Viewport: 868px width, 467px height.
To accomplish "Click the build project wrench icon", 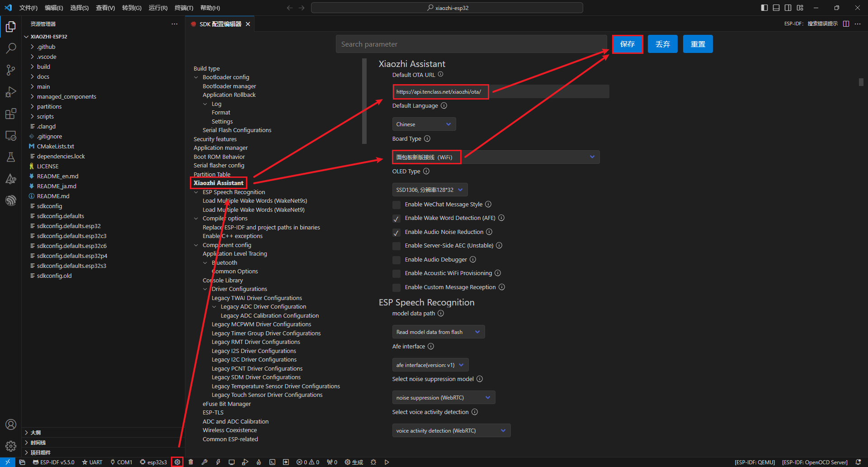I will point(204,462).
